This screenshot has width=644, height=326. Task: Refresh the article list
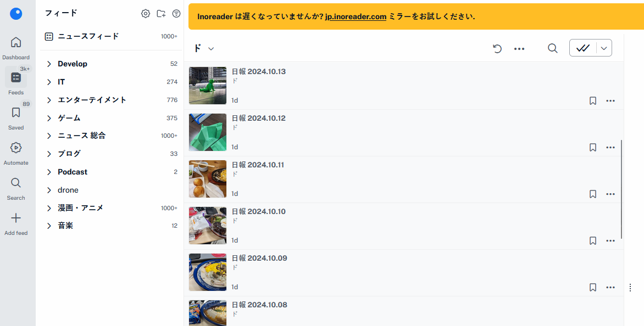(x=497, y=48)
